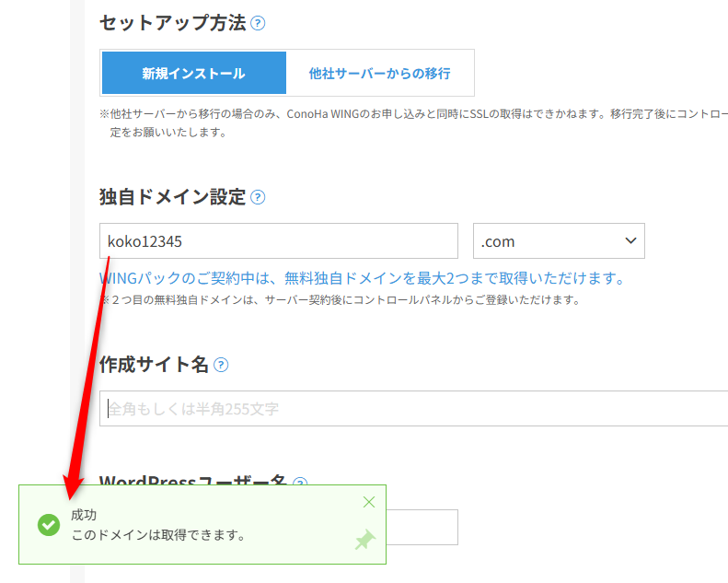Image resolution: width=728 pixels, height=583 pixels.
Task: Pin the success notification
Action: point(365,540)
